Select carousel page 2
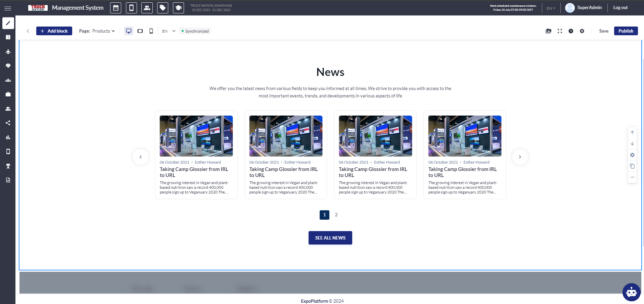The width and height of the screenshot is (644, 304). [336, 215]
